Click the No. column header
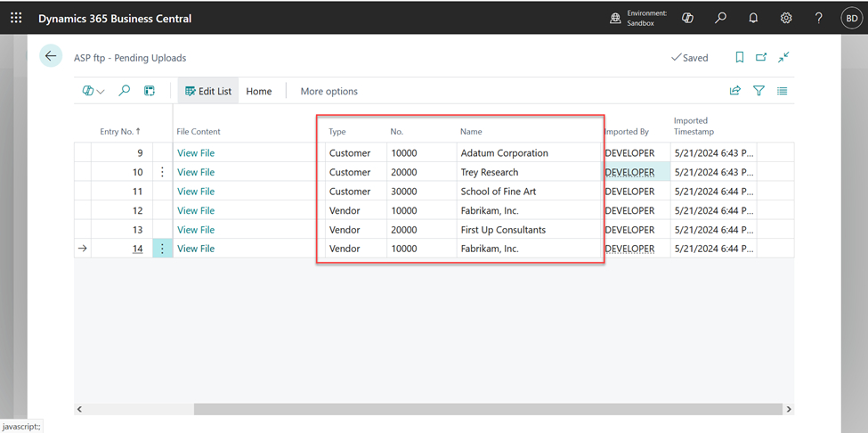The height and width of the screenshot is (433, 868). pos(397,132)
